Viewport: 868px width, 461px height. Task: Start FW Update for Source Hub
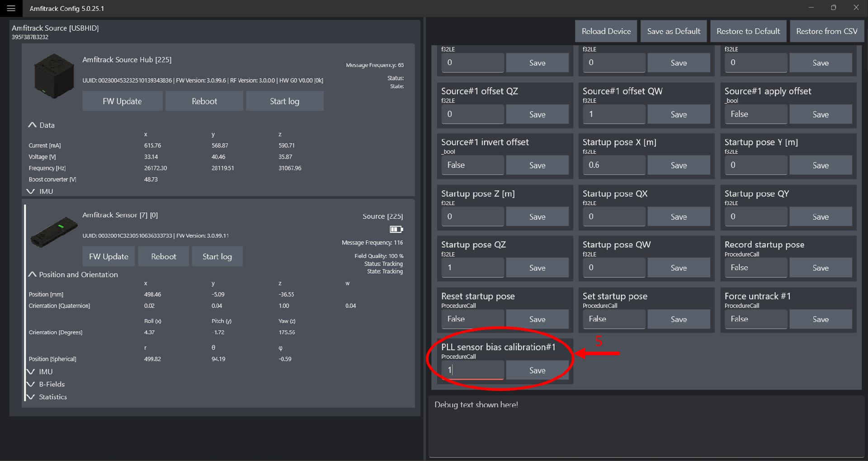tap(122, 101)
